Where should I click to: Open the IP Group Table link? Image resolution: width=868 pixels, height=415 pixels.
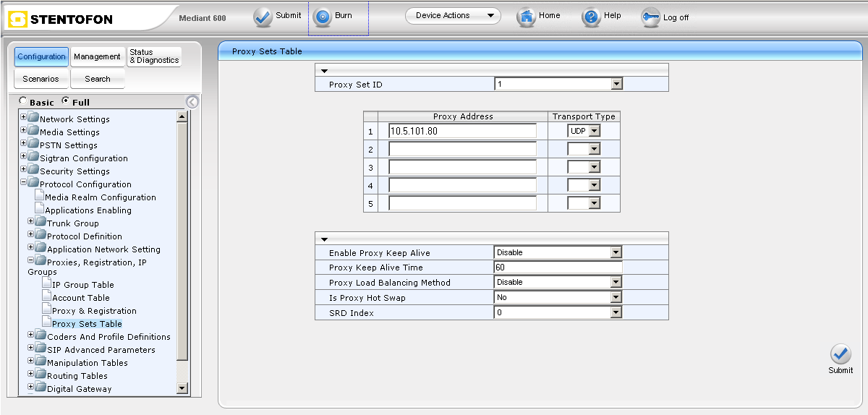tap(82, 285)
